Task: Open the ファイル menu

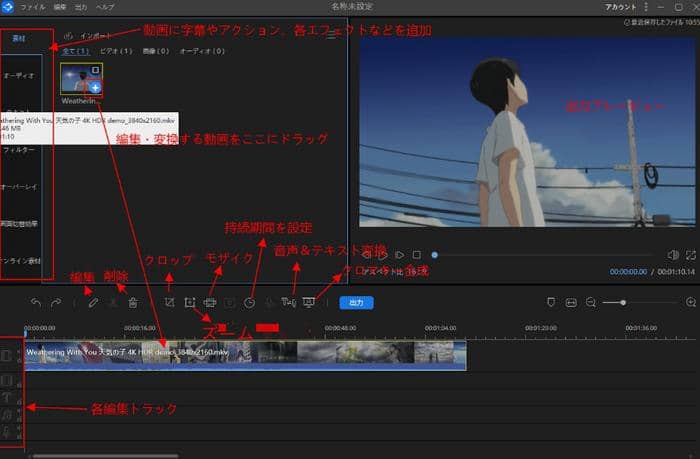Action: point(33,7)
